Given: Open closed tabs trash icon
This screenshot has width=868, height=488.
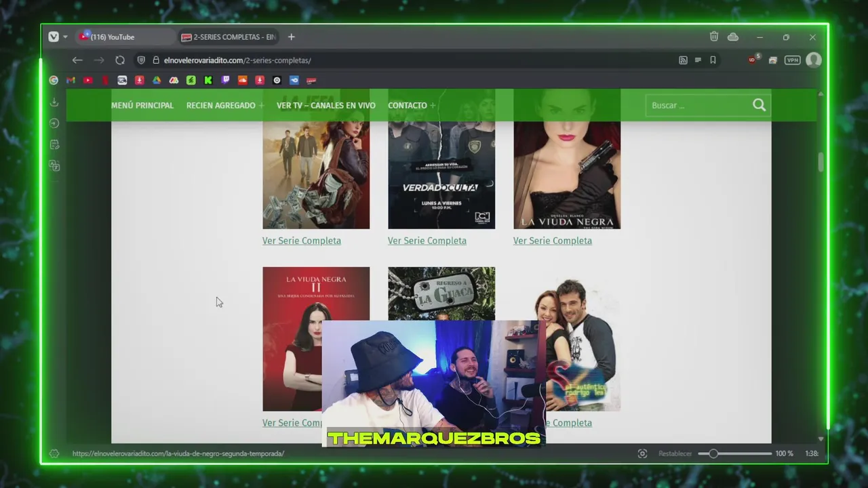Looking at the screenshot, I should 714,37.
